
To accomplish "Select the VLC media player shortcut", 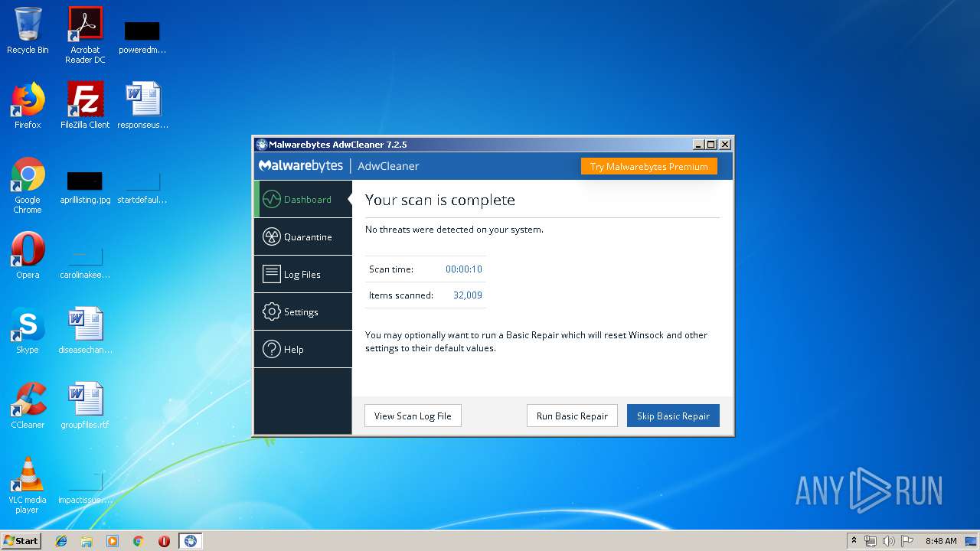I will [x=28, y=485].
